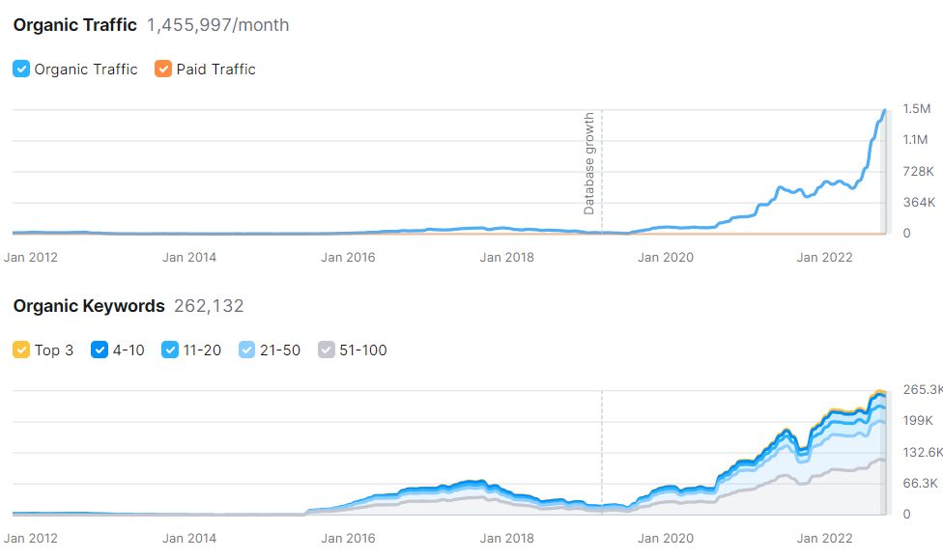943x560 pixels.
Task: Click the Organic Keywords heading
Action: point(89,306)
